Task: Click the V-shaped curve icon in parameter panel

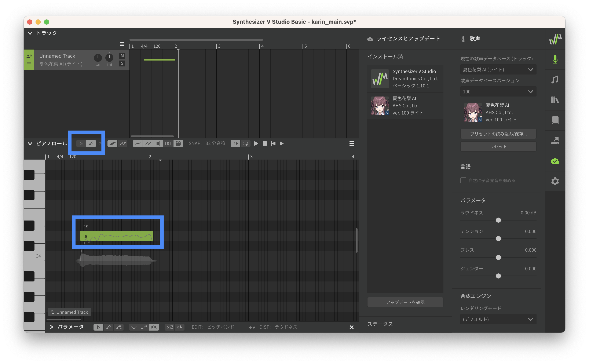Action: coord(134,327)
